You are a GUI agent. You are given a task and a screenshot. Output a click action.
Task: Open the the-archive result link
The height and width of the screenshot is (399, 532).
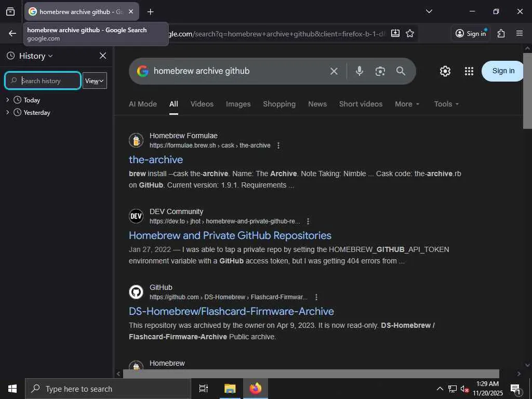tap(156, 159)
